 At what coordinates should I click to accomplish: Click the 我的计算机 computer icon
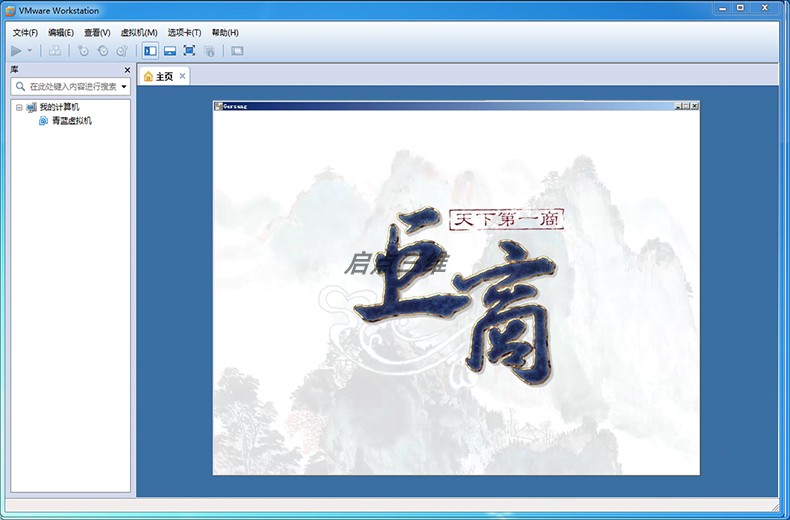click(x=31, y=107)
